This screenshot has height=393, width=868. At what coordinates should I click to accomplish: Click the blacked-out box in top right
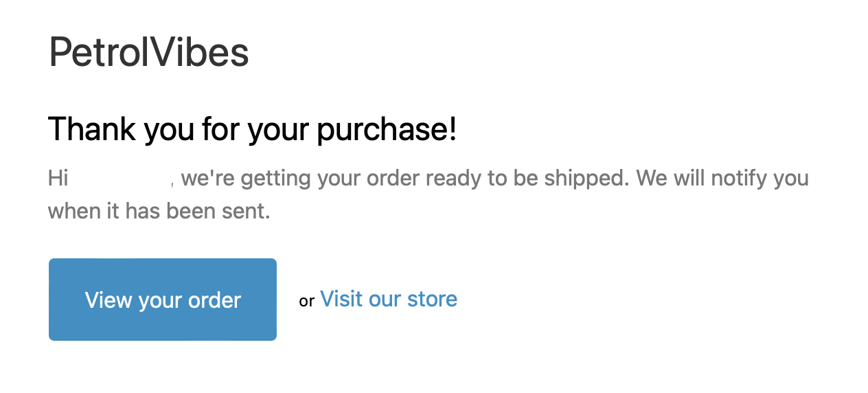point(706,55)
